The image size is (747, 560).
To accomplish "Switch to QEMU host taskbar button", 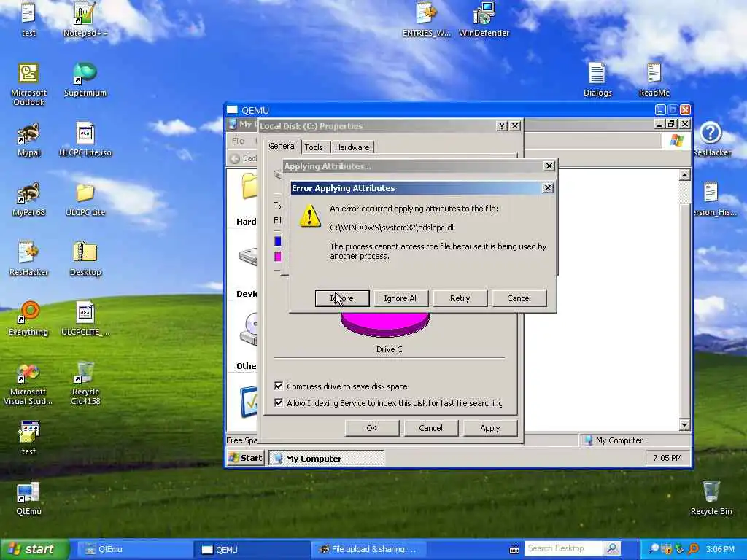I will click(x=252, y=549).
